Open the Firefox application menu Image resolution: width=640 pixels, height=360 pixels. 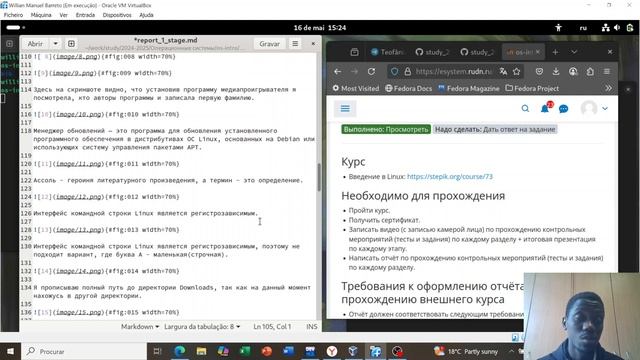pyautogui.click(x=607, y=71)
